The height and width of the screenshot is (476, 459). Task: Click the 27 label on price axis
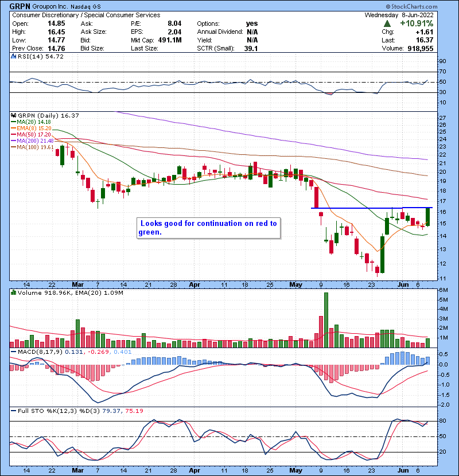tap(442, 118)
